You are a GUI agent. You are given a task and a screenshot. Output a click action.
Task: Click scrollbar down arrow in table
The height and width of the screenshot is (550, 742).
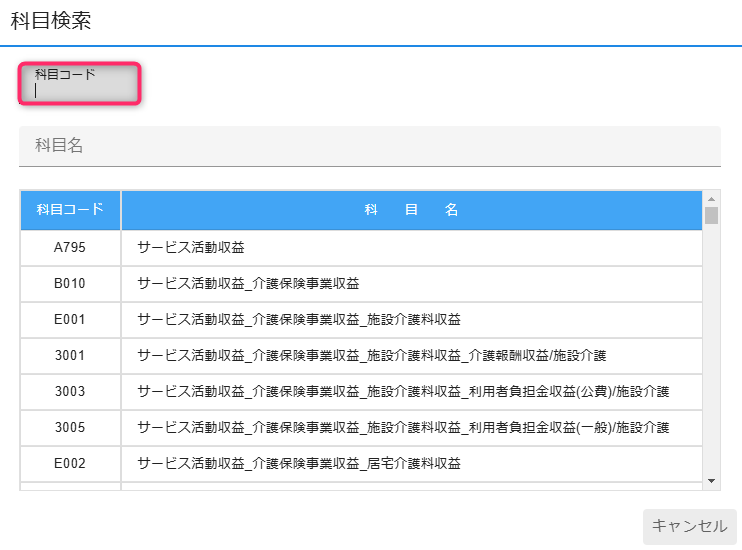[x=711, y=481]
